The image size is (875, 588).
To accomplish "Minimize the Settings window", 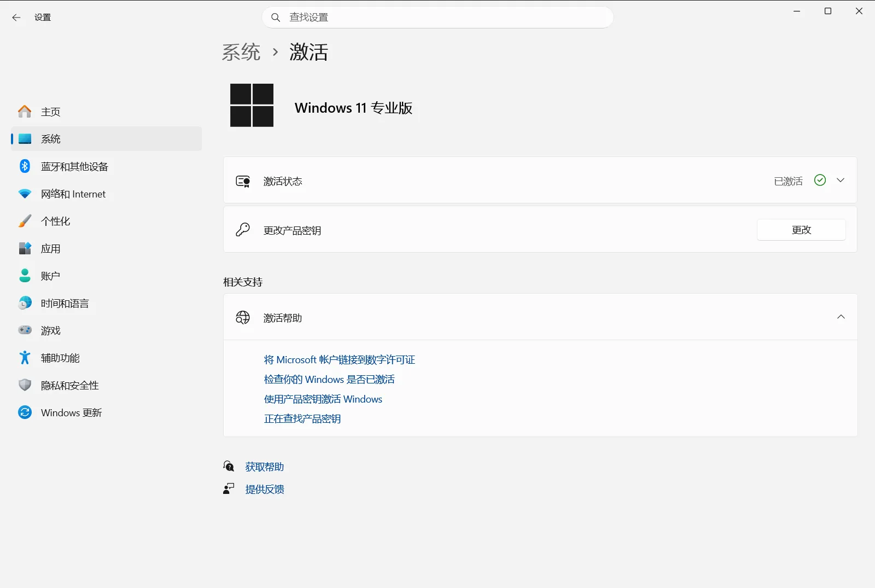I will pos(797,11).
